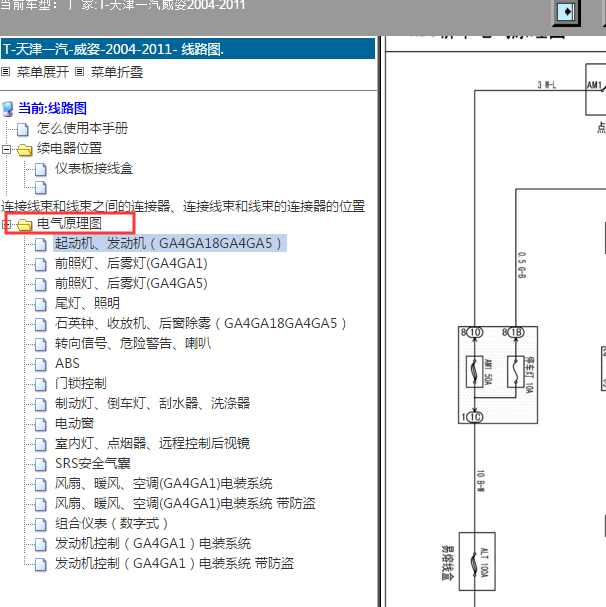Viewport: 606px width, 607px height.
Task: Open 尾灯、照明 diagram
Action: (x=87, y=303)
